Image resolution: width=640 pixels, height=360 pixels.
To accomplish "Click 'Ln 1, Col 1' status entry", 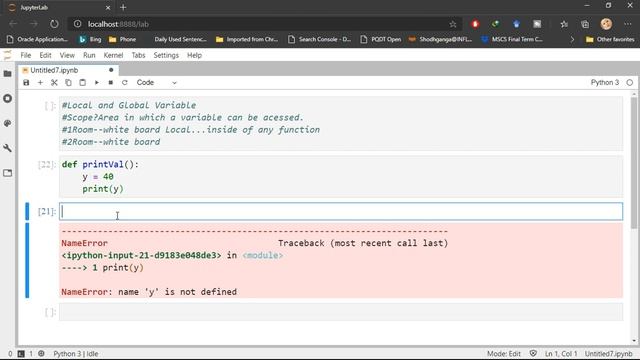I will (x=561, y=354).
